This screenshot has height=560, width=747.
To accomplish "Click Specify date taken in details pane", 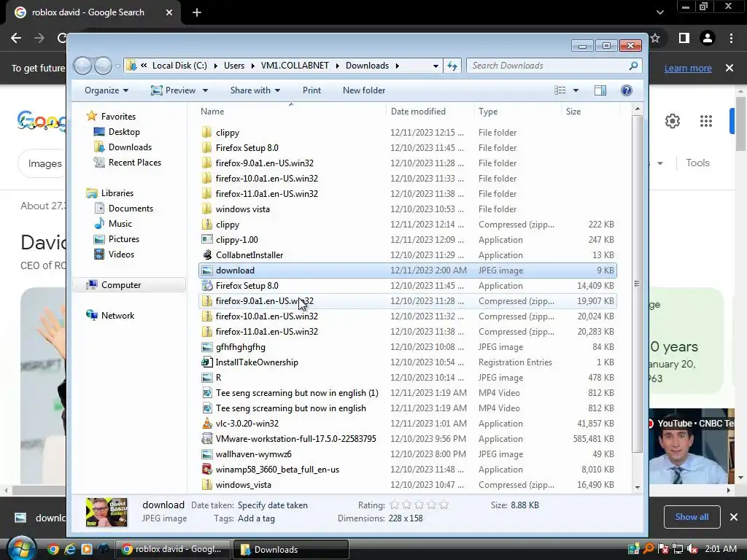I will tap(273, 505).
